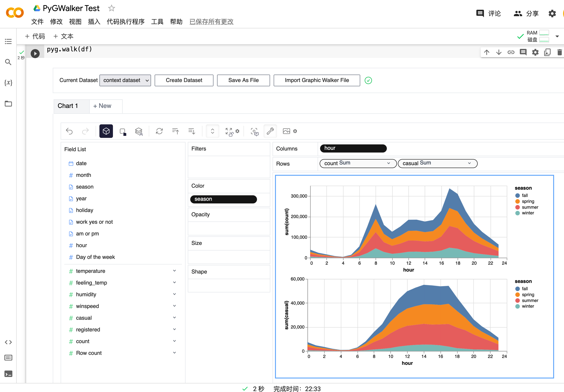The width and height of the screenshot is (564, 392).
Task: Sort descending using toolbar icon
Action: (192, 131)
